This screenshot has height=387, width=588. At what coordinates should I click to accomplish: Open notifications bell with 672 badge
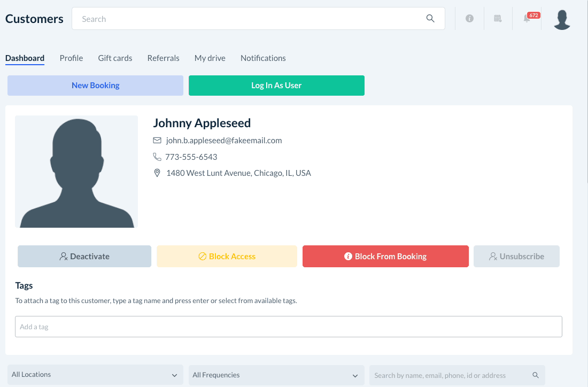(528, 19)
